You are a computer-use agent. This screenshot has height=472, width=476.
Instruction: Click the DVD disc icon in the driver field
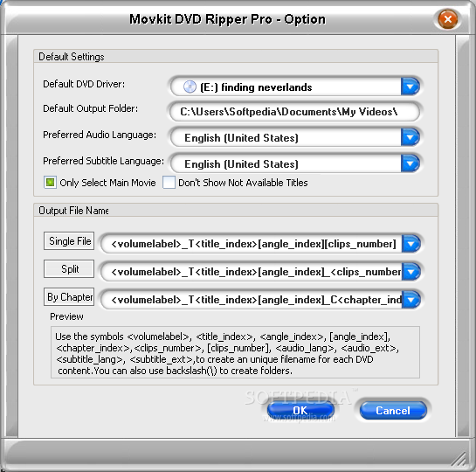pyautogui.click(x=190, y=87)
